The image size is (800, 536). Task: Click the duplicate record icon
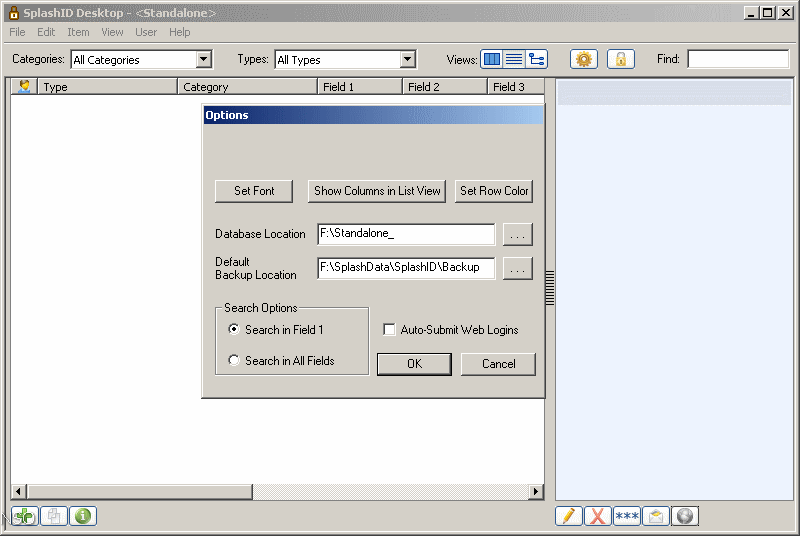pyautogui.click(x=54, y=516)
